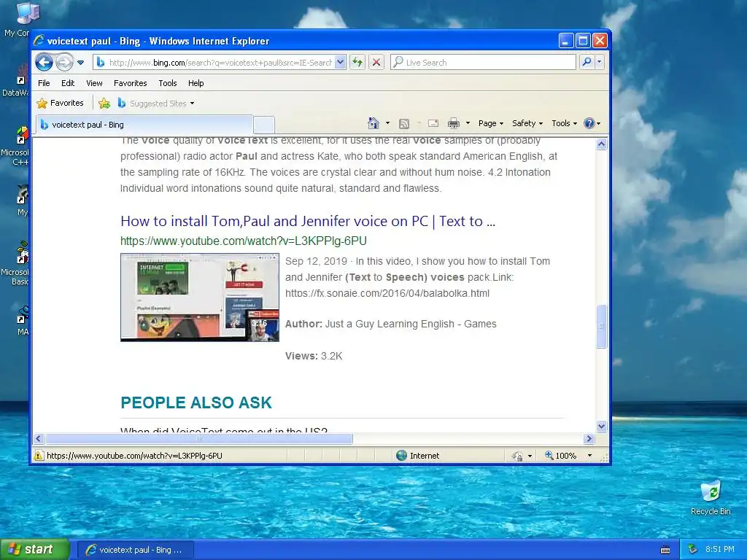Click the green youtube.com result URL
The image size is (747, 560).
(x=244, y=241)
